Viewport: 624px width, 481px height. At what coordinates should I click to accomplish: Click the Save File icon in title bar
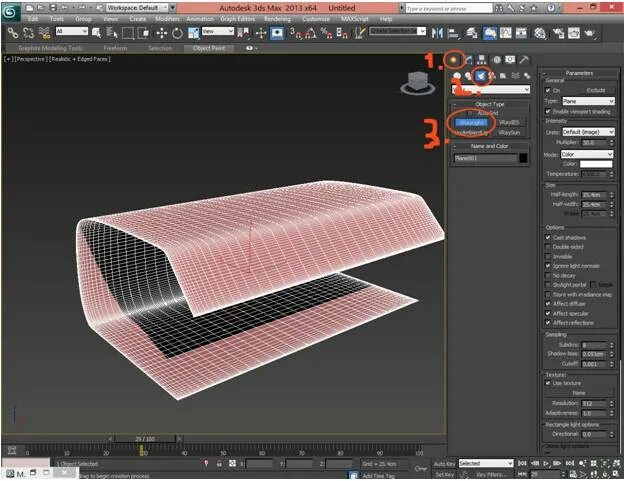pos(53,8)
